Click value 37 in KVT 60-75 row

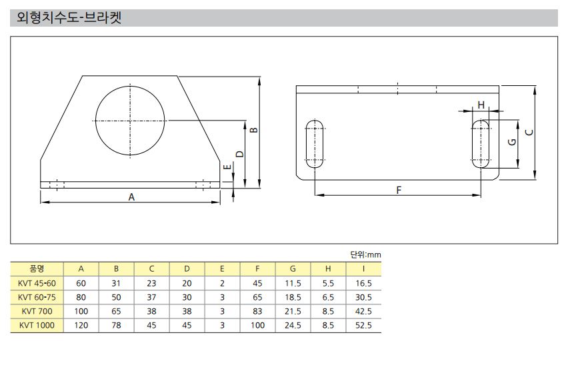(151, 297)
